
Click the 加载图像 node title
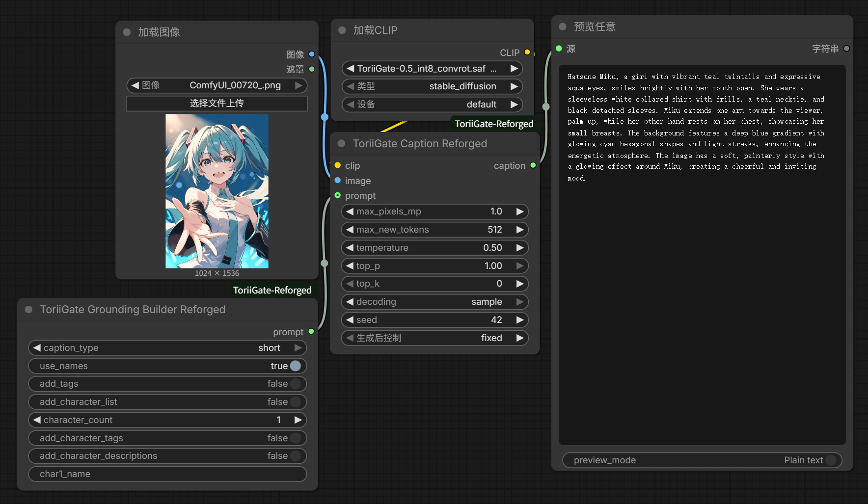coord(159,32)
